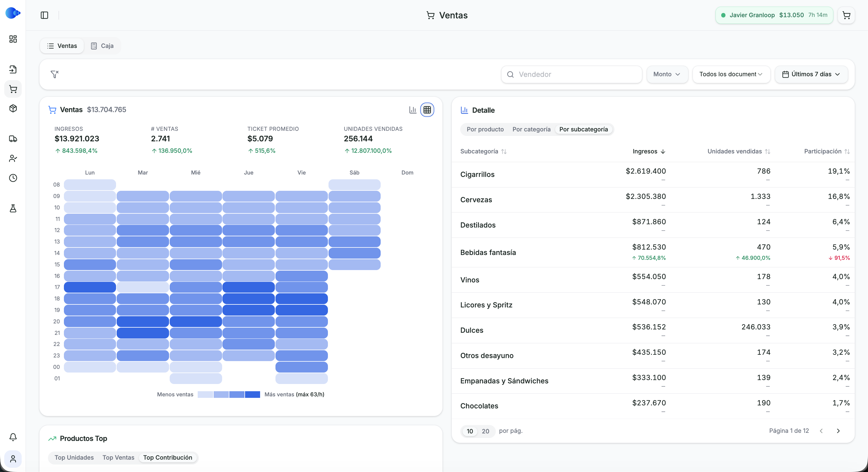Click the Dulces row

[653, 331]
